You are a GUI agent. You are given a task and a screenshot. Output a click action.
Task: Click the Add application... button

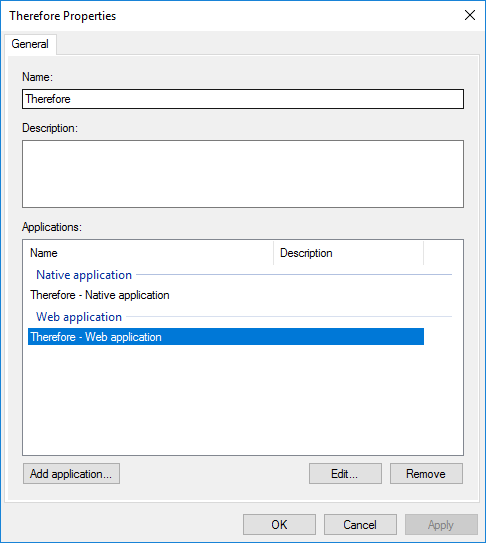(x=71, y=474)
